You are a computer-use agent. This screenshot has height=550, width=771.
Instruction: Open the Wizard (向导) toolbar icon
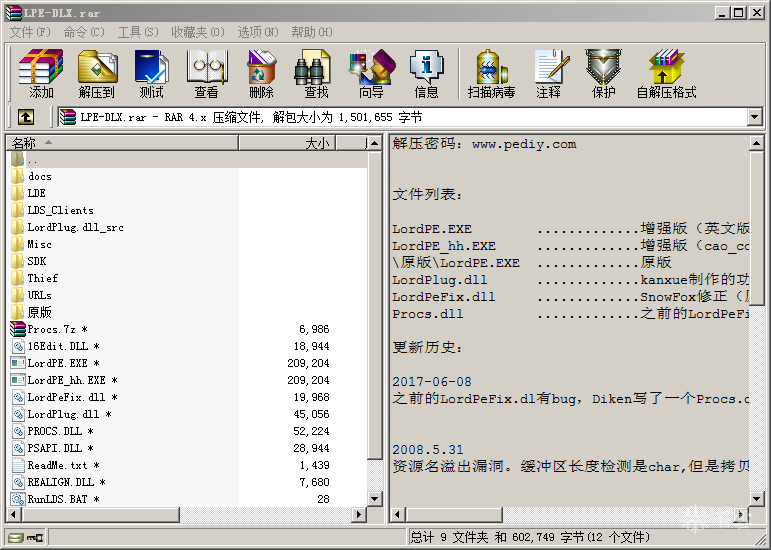click(372, 66)
